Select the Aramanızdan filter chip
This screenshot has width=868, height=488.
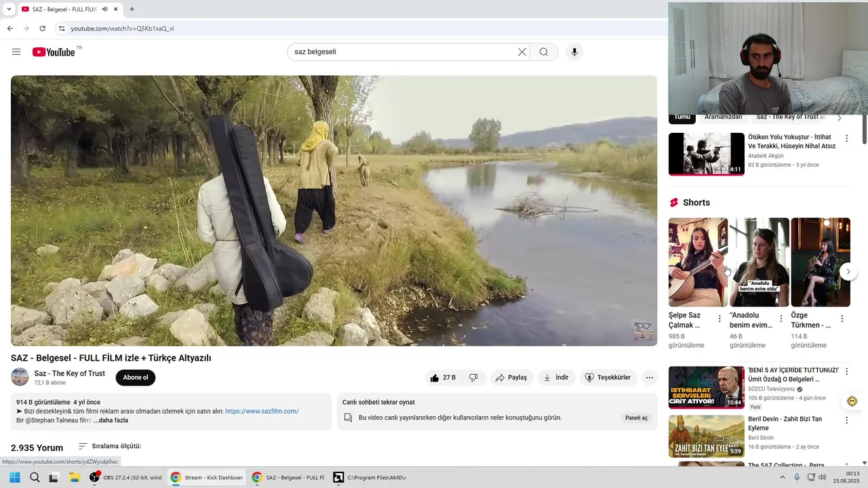pos(723,118)
